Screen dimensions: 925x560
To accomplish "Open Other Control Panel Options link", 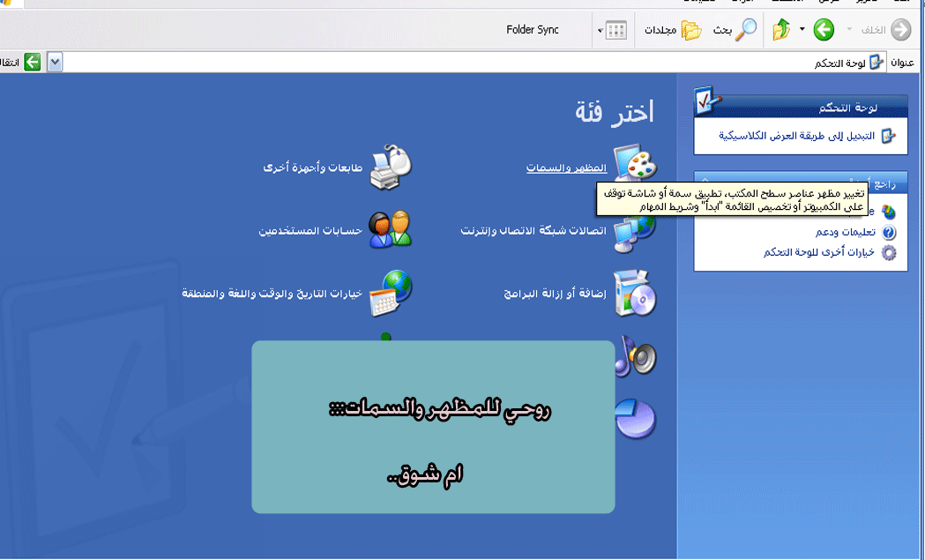I will point(818,252).
